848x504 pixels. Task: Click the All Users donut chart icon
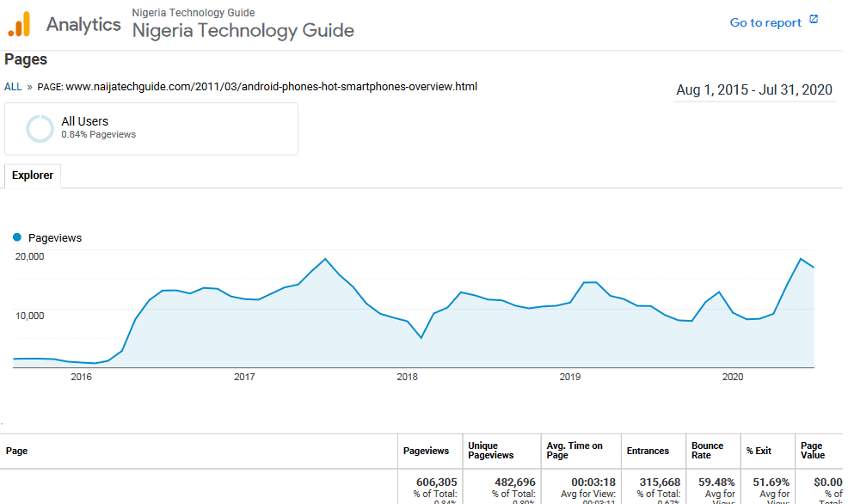pos(40,129)
